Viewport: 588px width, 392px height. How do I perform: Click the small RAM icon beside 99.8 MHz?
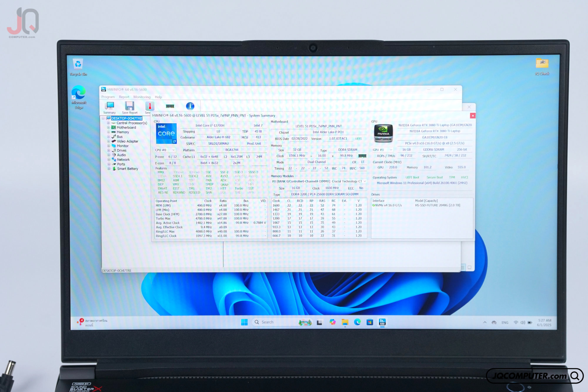tap(362, 156)
